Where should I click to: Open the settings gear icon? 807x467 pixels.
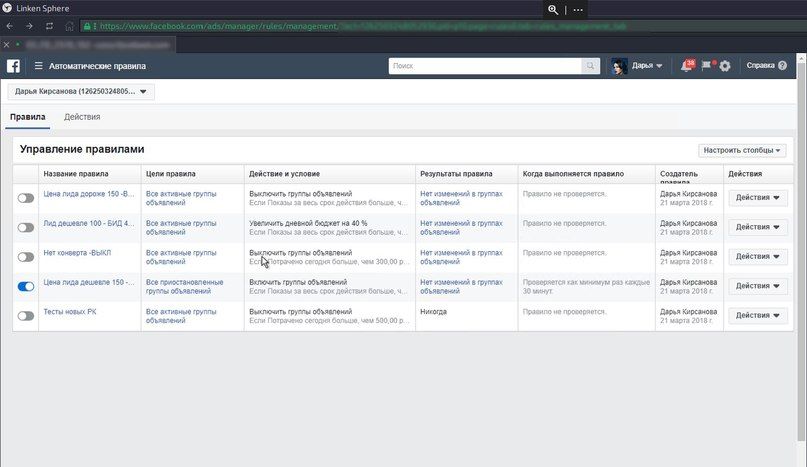tap(725, 66)
